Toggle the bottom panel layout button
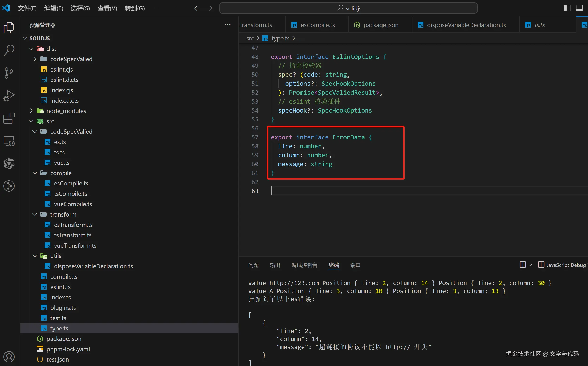The width and height of the screenshot is (588, 366). click(579, 8)
